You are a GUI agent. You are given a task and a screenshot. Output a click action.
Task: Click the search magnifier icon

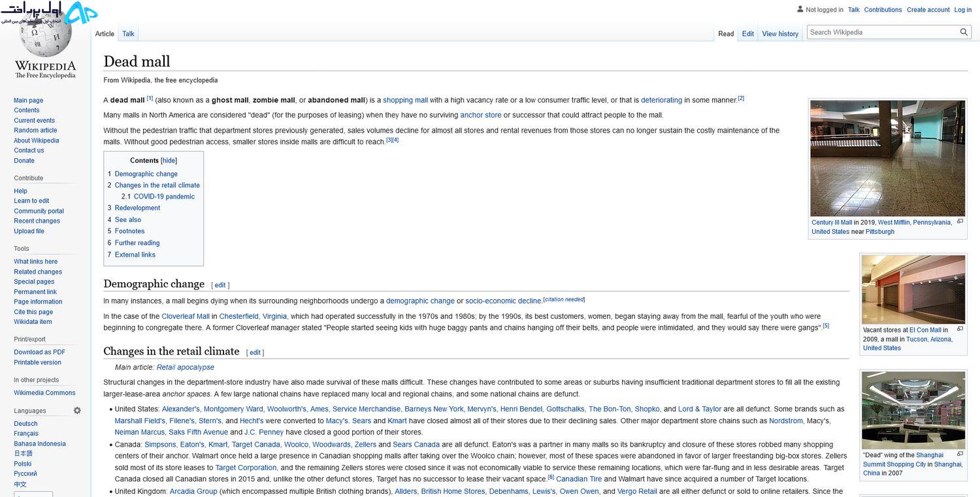pyautogui.click(x=964, y=32)
